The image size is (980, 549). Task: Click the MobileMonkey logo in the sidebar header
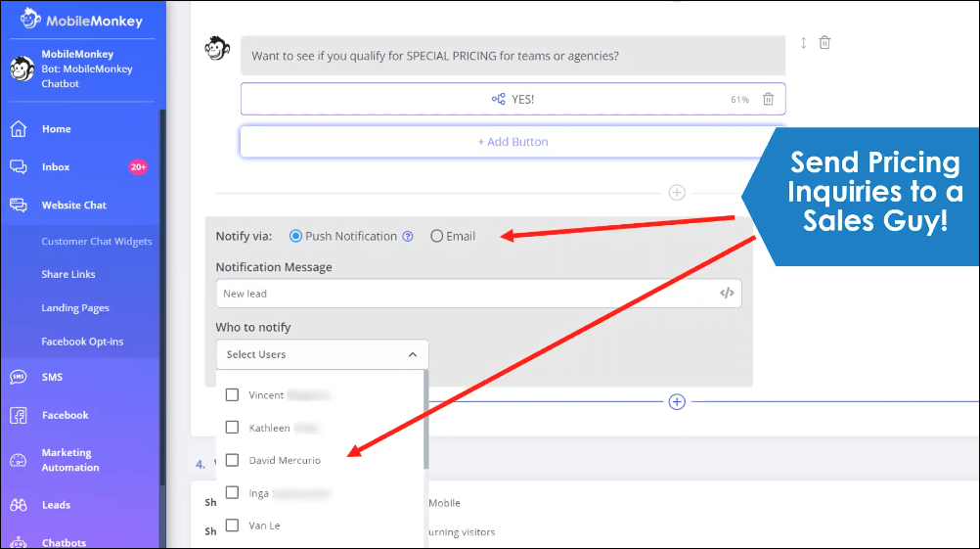81,20
